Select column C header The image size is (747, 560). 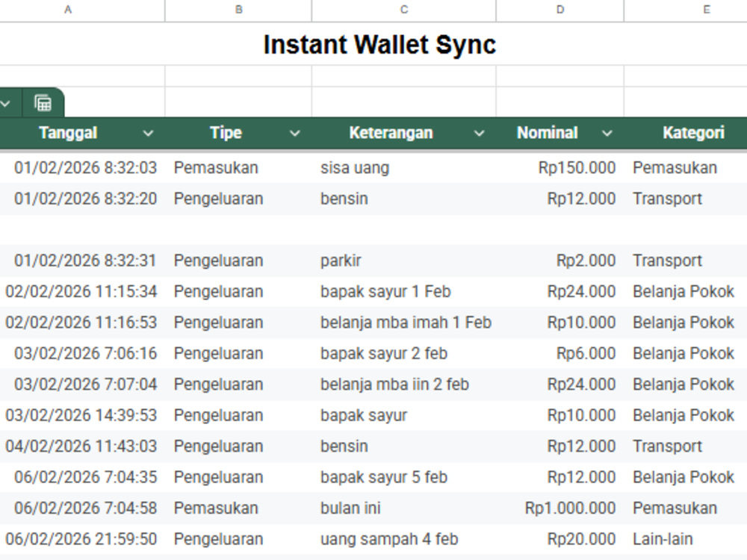(x=404, y=10)
